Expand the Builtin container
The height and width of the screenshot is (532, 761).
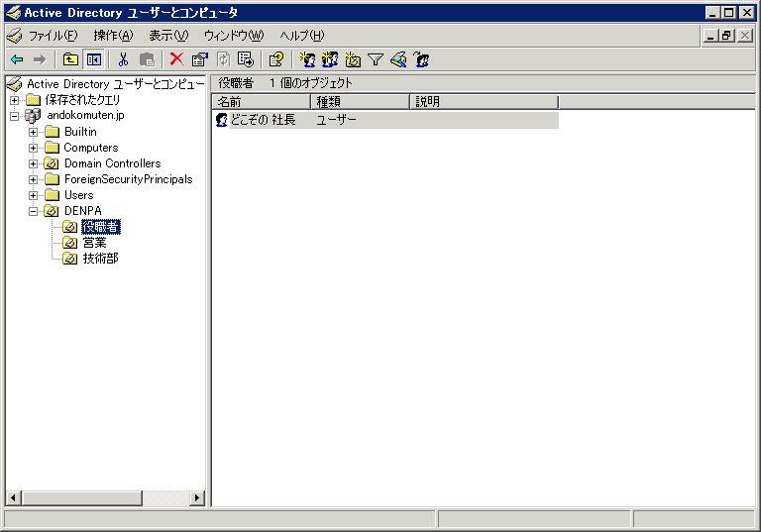point(33,132)
